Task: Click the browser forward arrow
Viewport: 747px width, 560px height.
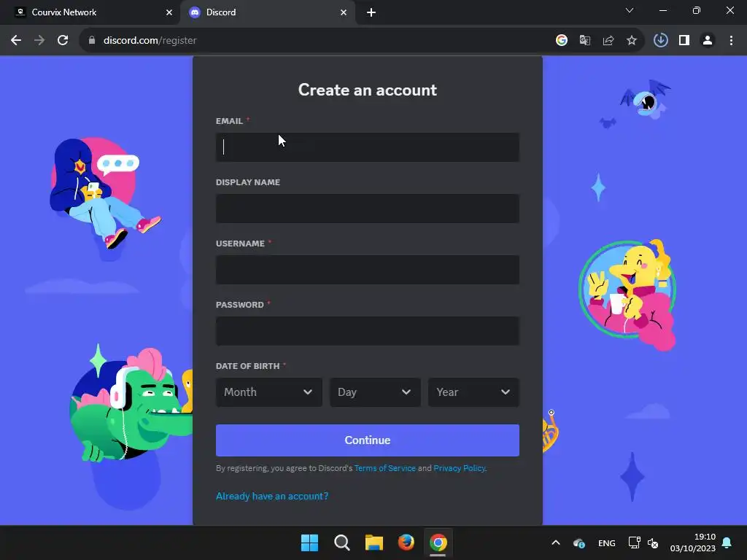Action: click(x=39, y=41)
